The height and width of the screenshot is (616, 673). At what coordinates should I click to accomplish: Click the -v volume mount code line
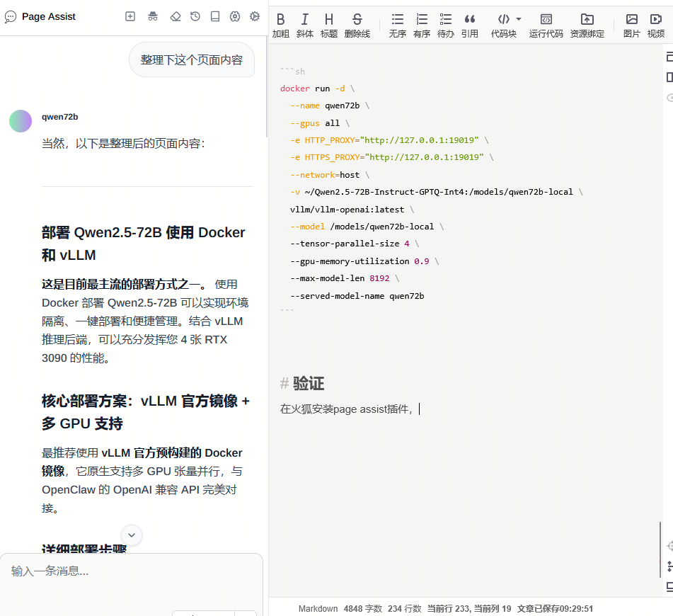coord(437,192)
